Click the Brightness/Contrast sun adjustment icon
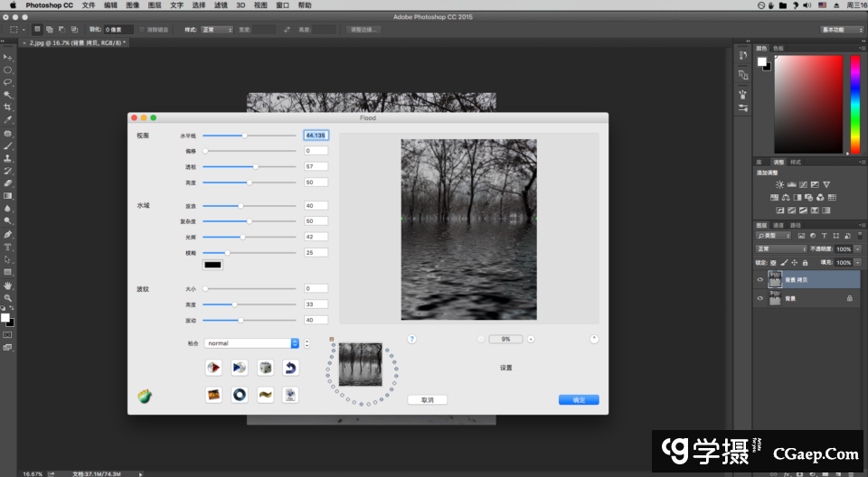This screenshot has width=868, height=477. tap(779, 184)
